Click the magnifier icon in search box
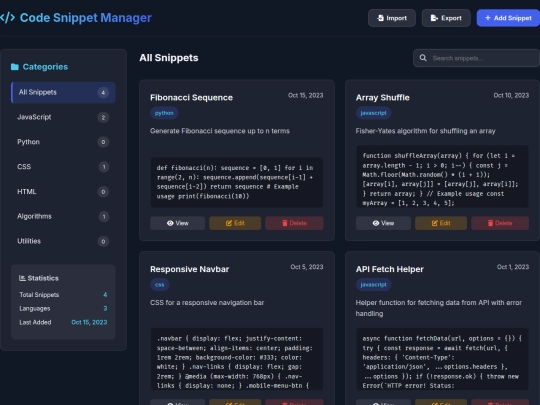540x405 pixels. [x=423, y=58]
